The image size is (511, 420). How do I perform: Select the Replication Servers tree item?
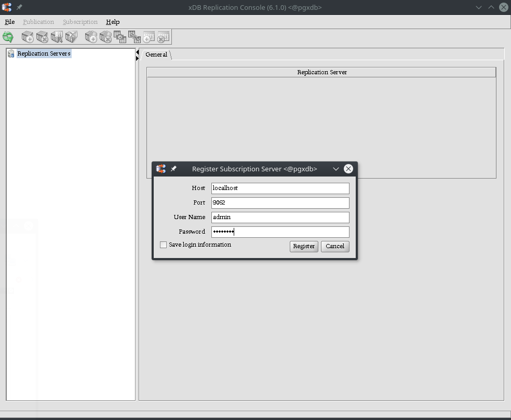click(44, 53)
